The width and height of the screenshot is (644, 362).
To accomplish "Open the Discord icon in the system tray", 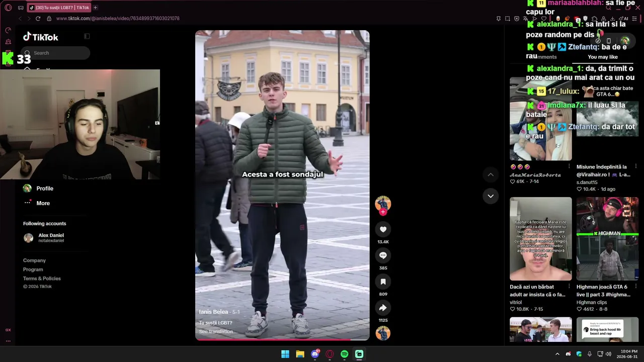I will pos(568,354).
